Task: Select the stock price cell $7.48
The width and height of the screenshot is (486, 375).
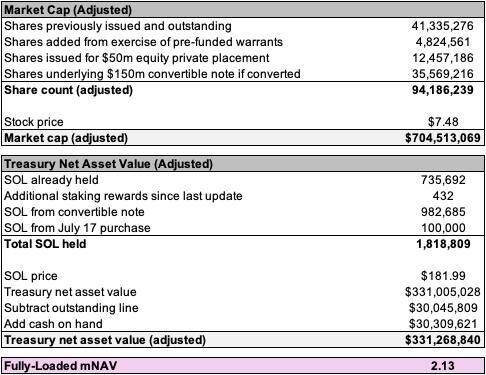Action: tap(443, 122)
